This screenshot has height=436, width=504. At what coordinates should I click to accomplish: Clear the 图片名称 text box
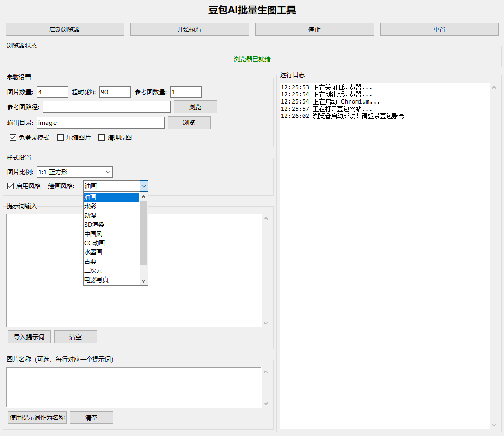[91, 417]
